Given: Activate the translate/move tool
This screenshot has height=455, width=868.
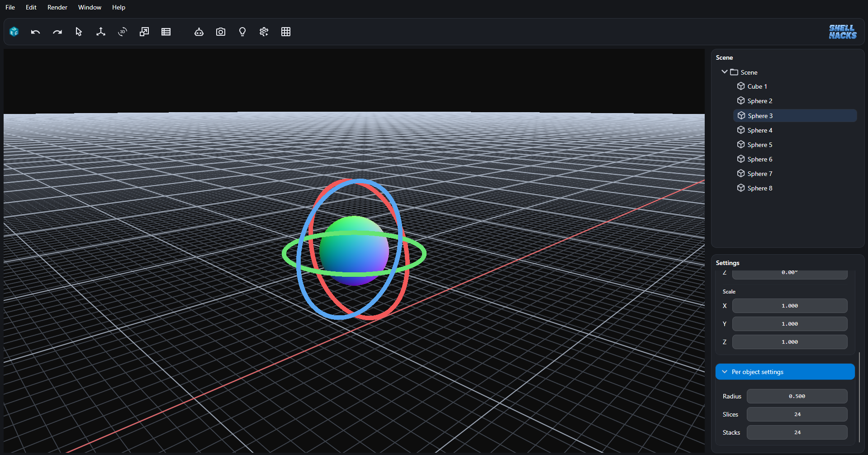Looking at the screenshot, I should [x=100, y=32].
